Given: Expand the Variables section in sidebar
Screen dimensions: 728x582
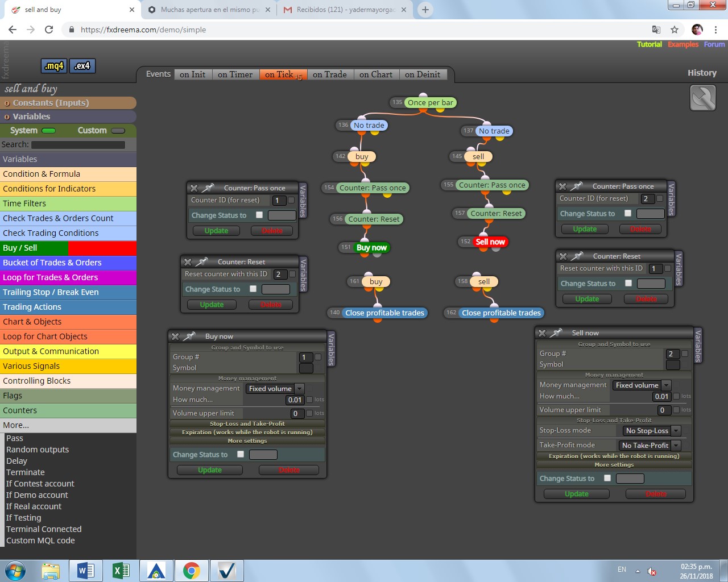Looking at the screenshot, I should (x=68, y=117).
